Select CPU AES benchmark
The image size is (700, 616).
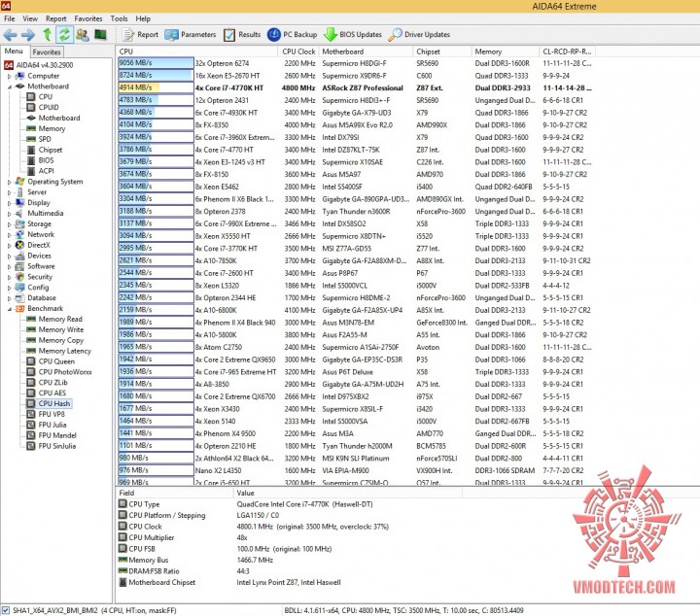click(x=47, y=393)
